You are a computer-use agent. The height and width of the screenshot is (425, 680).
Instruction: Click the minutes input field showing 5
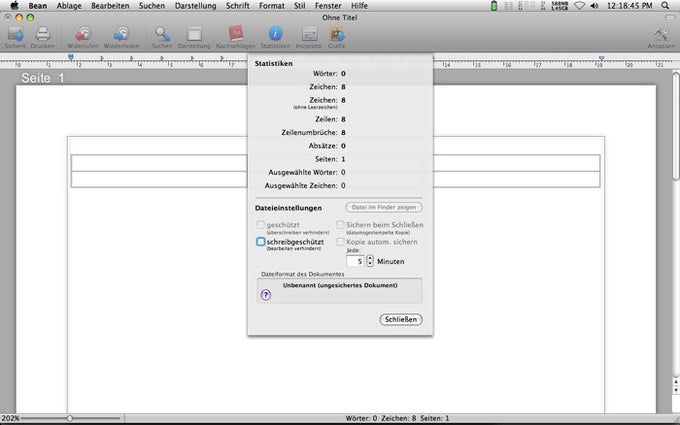[355, 261]
